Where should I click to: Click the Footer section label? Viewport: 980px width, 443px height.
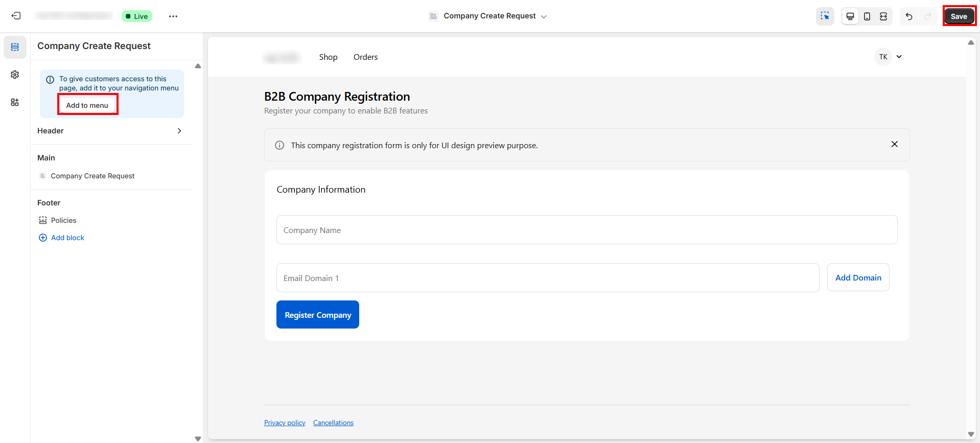(49, 203)
